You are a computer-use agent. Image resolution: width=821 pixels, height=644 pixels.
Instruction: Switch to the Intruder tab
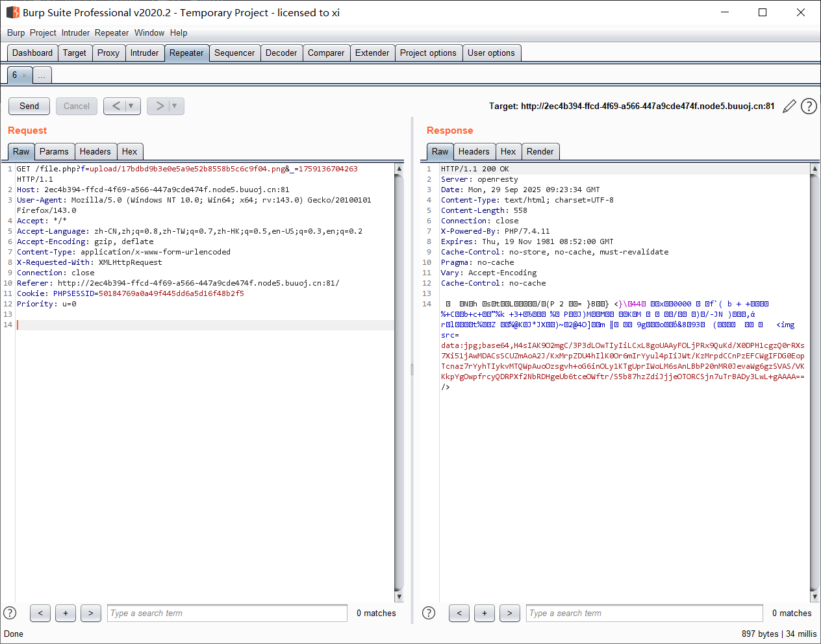[144, 53]
